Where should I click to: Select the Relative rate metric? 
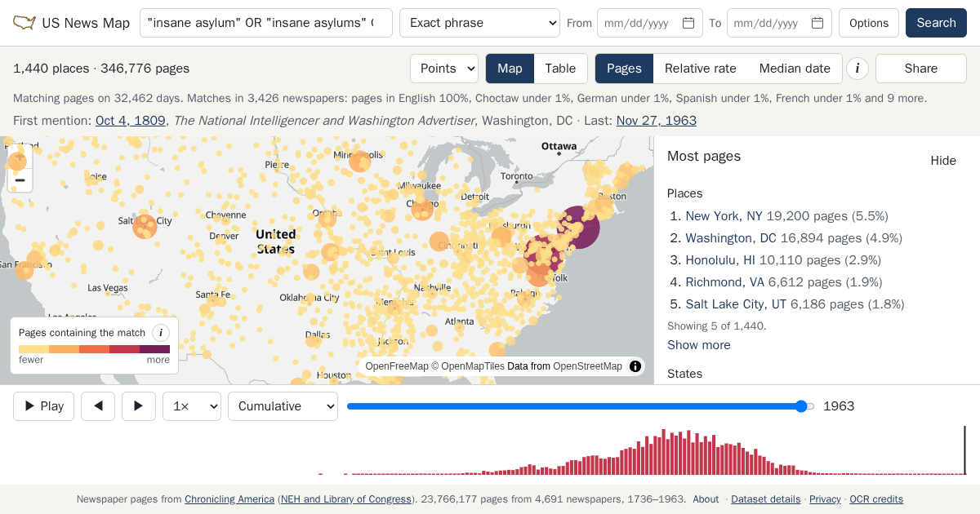[x=700, y=69]
